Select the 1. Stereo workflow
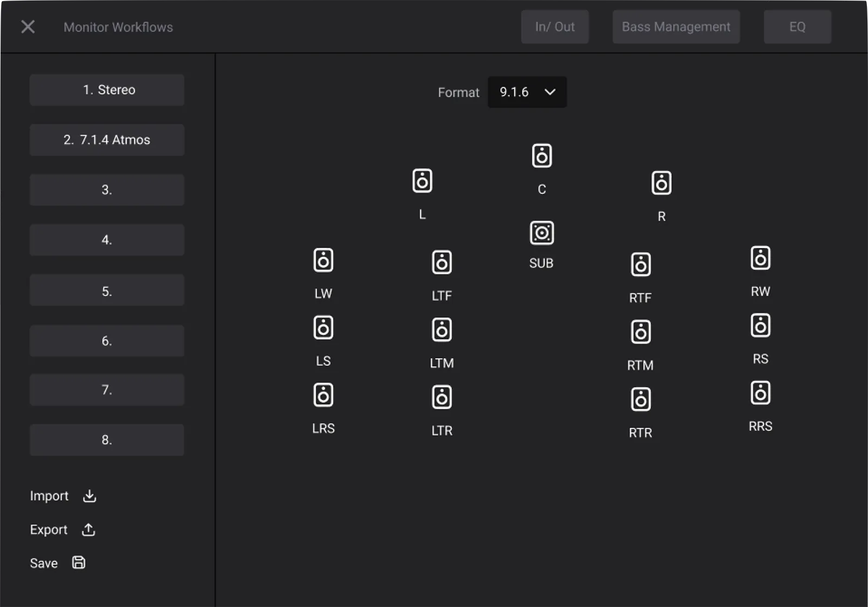 [107, 90]
